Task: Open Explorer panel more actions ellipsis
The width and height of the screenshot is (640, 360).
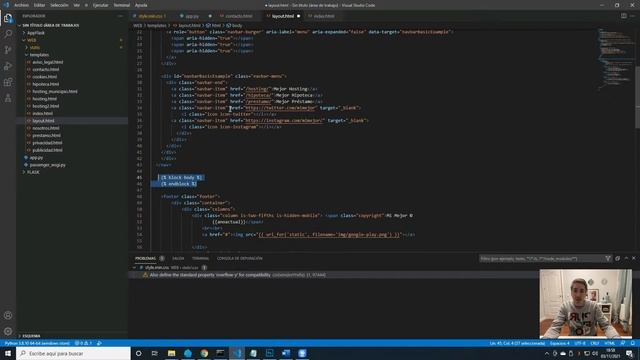Action: coord(120,16)
